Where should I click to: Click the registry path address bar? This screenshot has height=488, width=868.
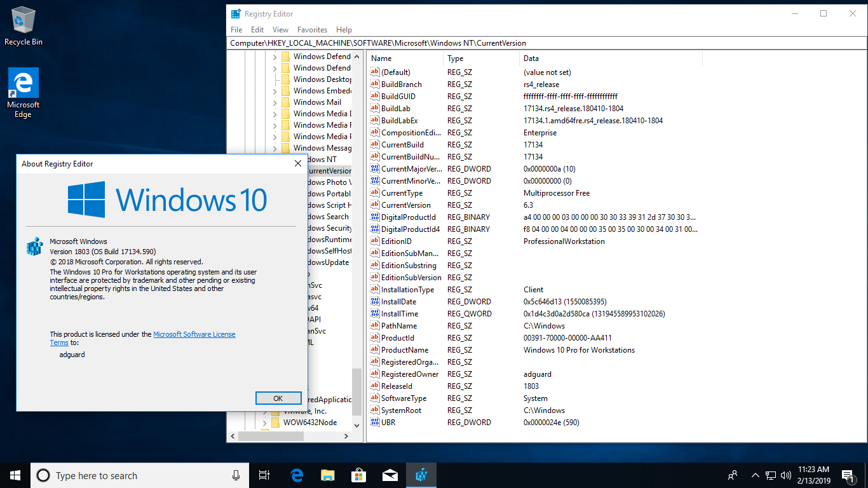pyautogui.click(x=547, y=43)
